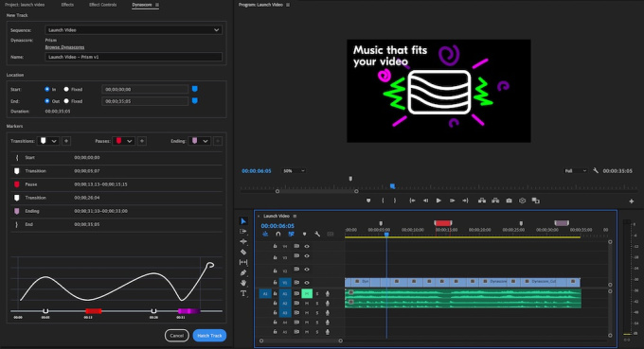The image size is (644, 349).
Task: Open the Browse Dynascores link
Action: [64, 47]
